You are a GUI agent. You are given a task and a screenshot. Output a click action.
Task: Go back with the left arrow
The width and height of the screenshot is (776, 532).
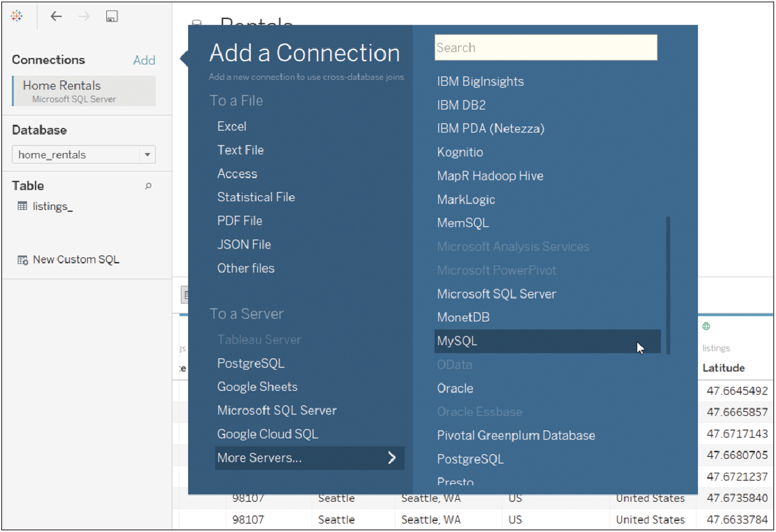pyautogui.click(x=56, y=17)
